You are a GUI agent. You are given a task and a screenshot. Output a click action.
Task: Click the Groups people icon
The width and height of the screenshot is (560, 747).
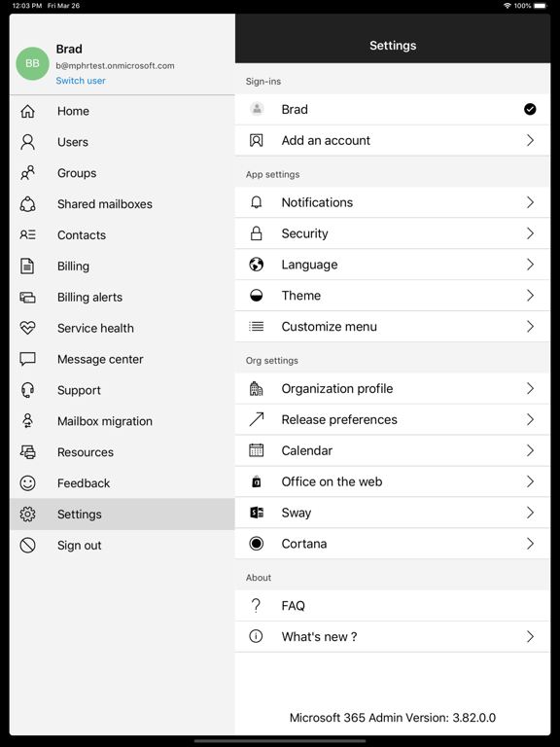pos(27,173)
